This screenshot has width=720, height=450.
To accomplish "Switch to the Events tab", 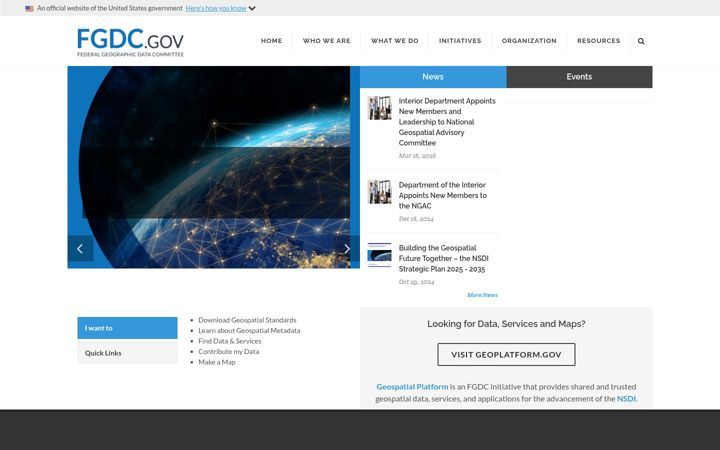I will [579, 77].
